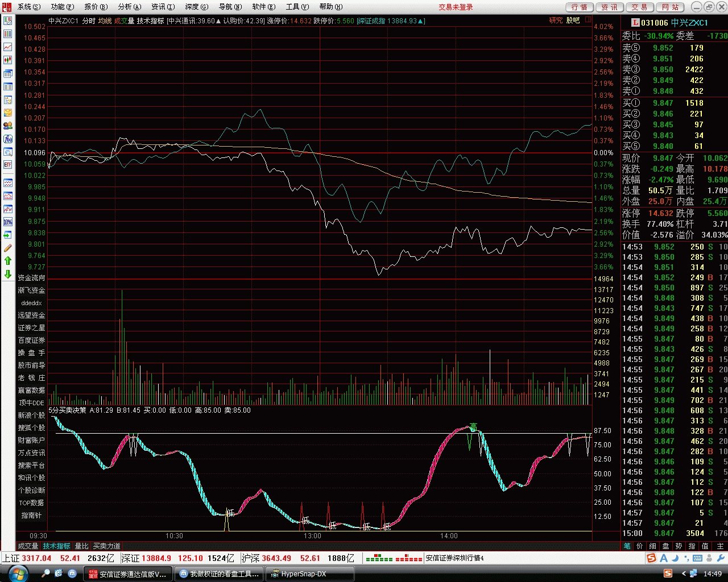Open the multi-window layout icon in sidebar
Screen dimensions: 728x582
click(x=8, y=73)
